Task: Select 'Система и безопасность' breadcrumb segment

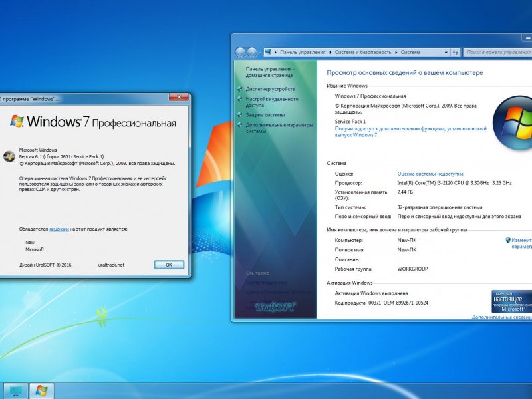Action: 363,53
